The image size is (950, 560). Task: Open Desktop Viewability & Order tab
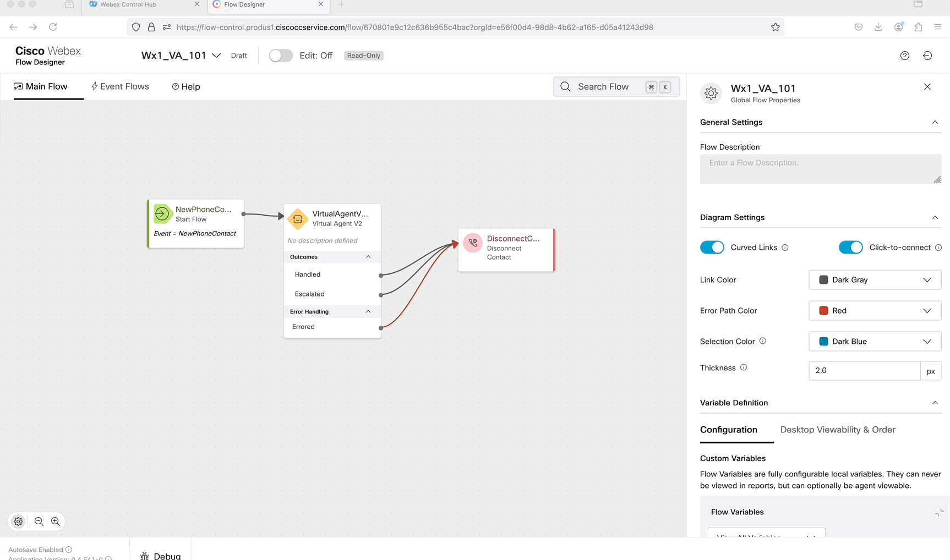pos(837,430)
